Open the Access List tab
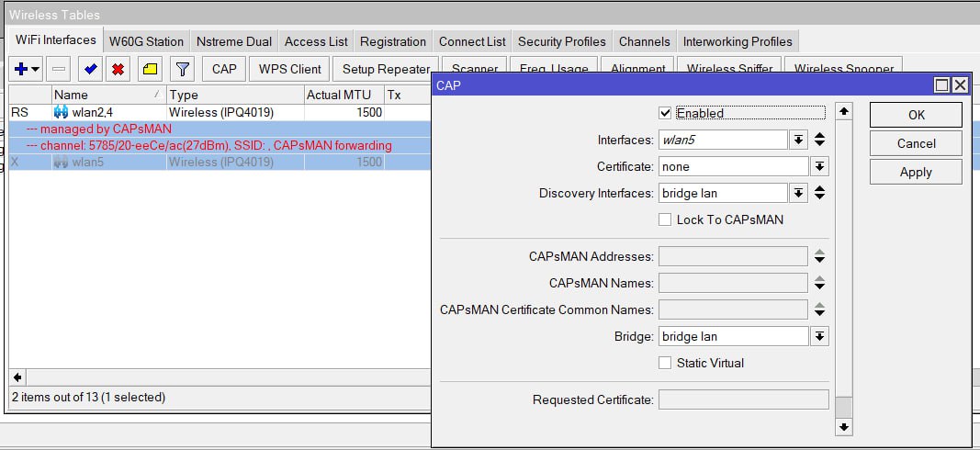Viewport: 980px width, 450px height. coord(316,42)
